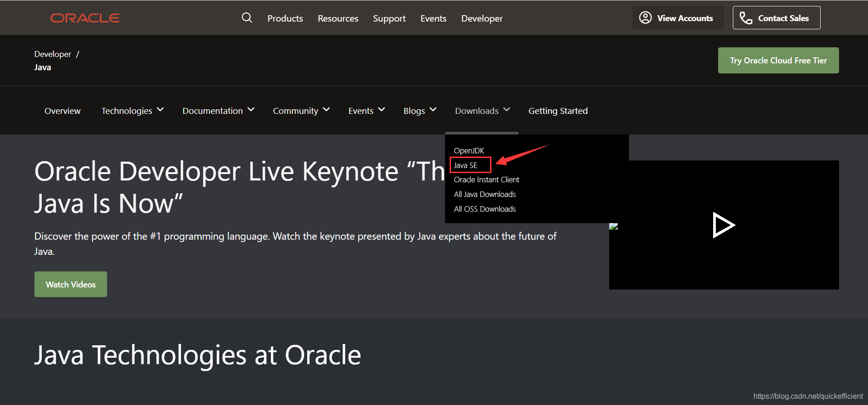868x405 pixels.
Task: Click Contact Sales button
Action: click(x=777, y=18)
